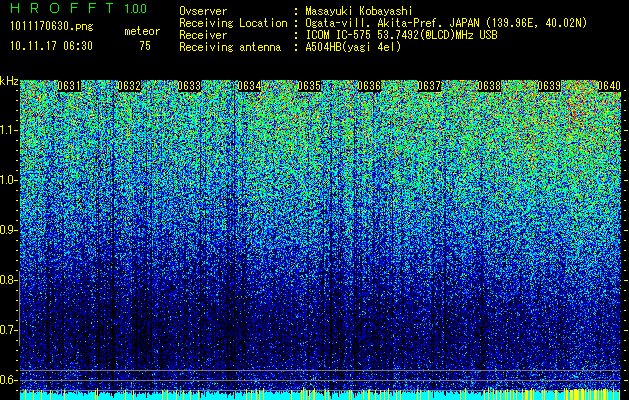Click the 0637 time marker

pos(429,86)
